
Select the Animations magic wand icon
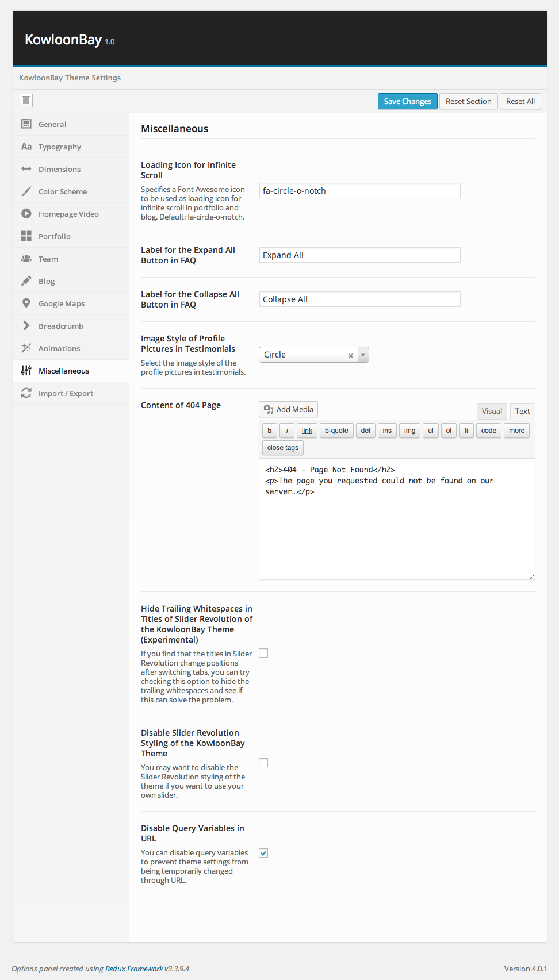[26, 348]
